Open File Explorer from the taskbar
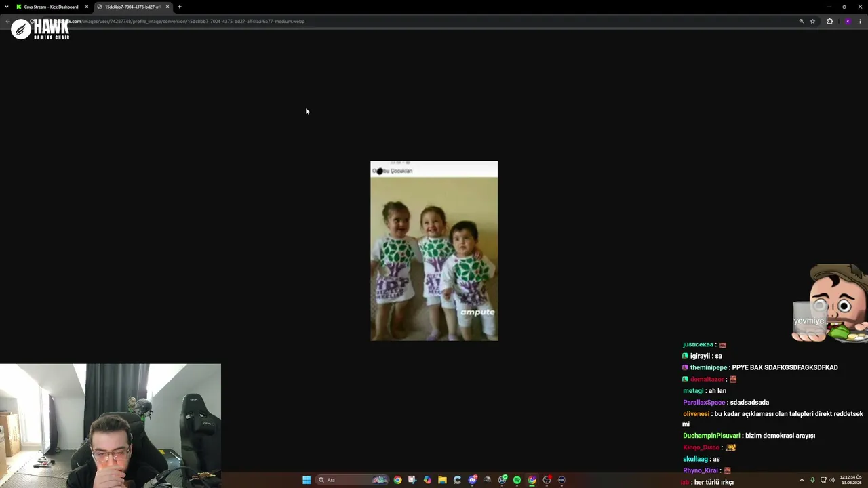This screenshot has width=868, height=488. 442,480
